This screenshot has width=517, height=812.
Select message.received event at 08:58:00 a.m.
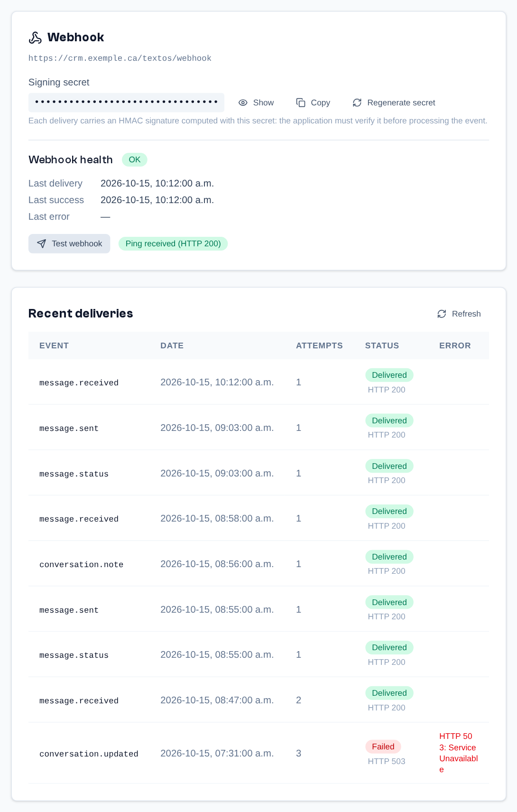point(79,519)
